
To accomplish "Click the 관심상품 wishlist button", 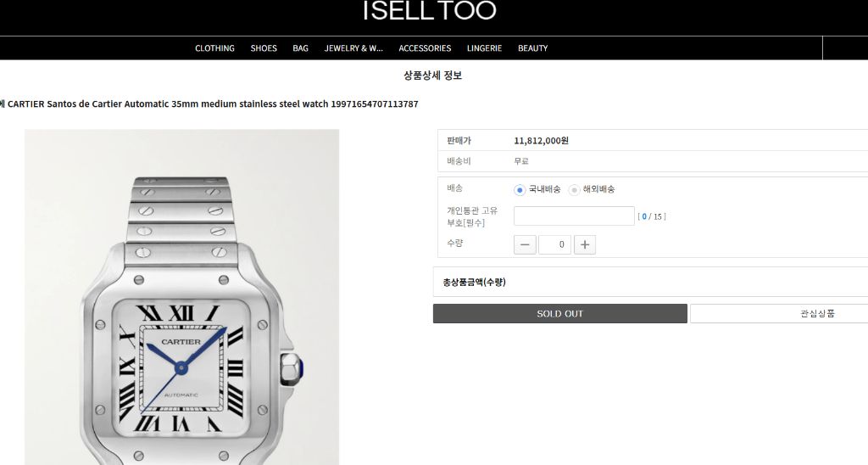I will coord(779,314).
